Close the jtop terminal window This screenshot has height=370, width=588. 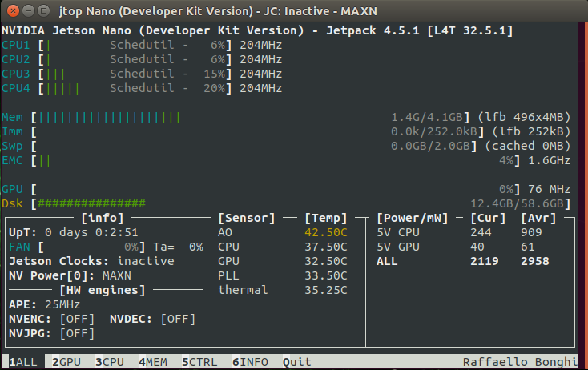click(x=13, y=11)
